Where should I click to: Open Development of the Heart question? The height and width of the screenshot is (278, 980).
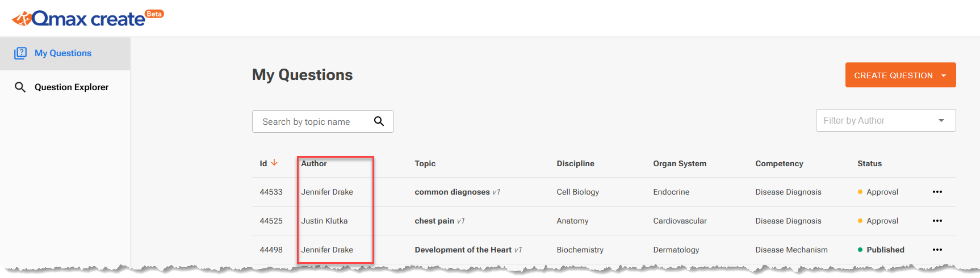[463, 250]
